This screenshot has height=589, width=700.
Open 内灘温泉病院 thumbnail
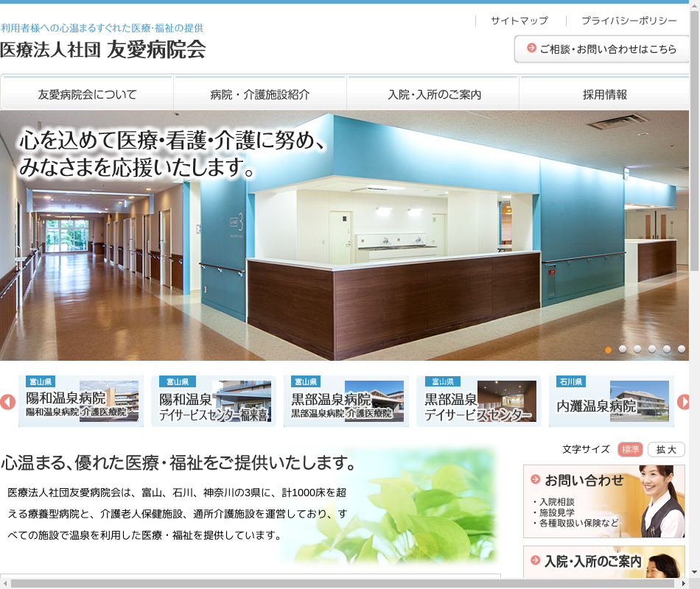pyautogui.click(x=612, y=401)
